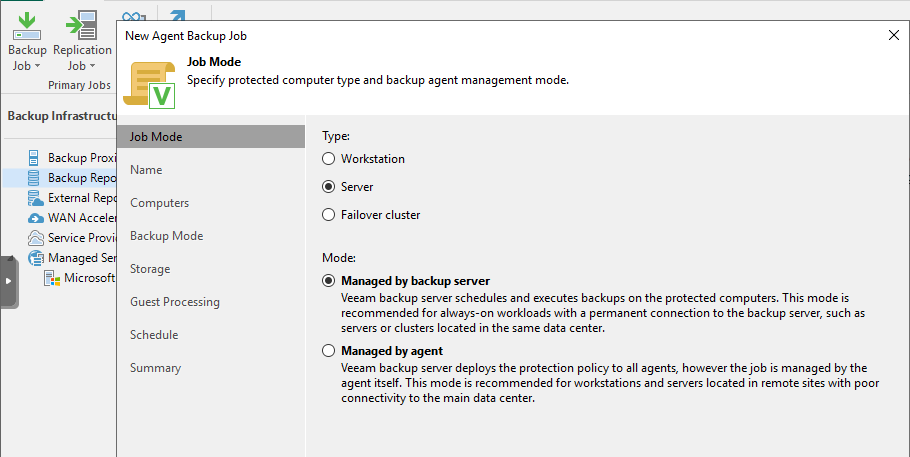910x457 pixels.
Task: Click the Mode: section label
Action: (339, 257)
